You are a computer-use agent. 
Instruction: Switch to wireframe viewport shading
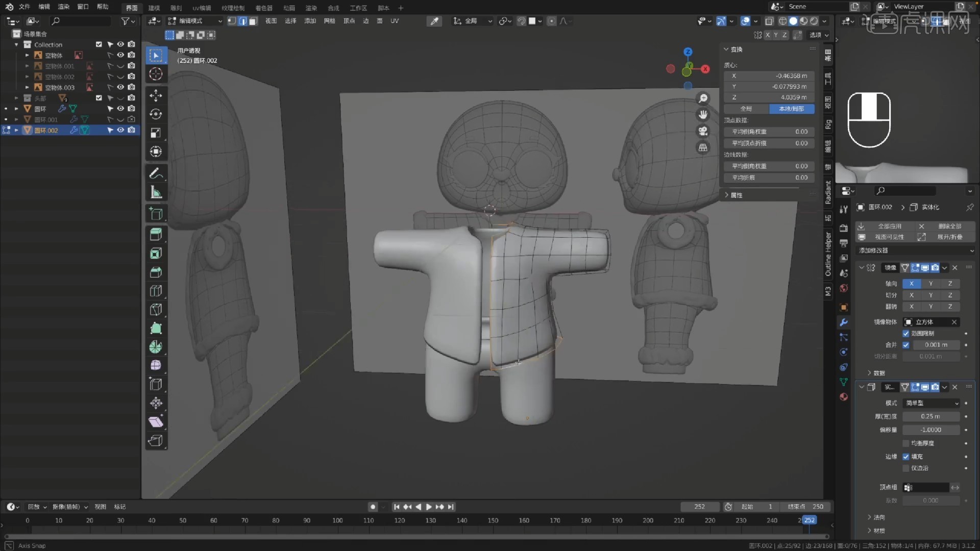pyautogui.click(x=782, y=21)
